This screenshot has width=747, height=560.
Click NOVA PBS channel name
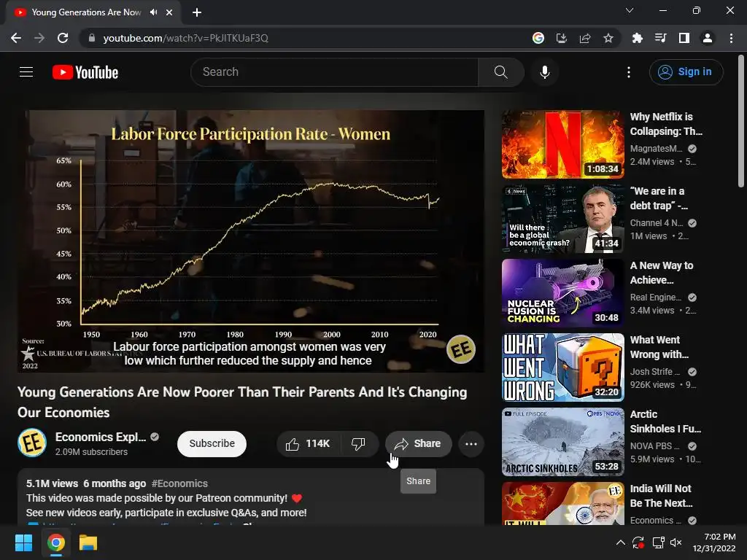point(654,446)
